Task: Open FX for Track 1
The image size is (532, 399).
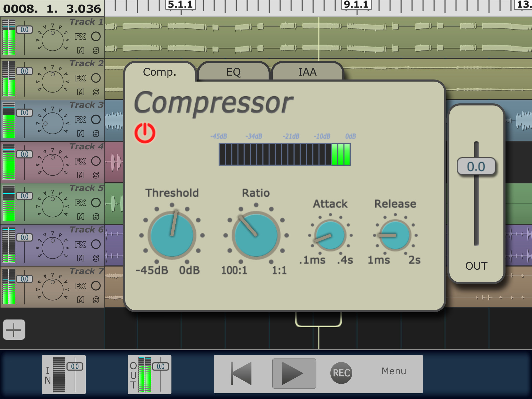Action: pyautogui.click(x=80, y=37)
